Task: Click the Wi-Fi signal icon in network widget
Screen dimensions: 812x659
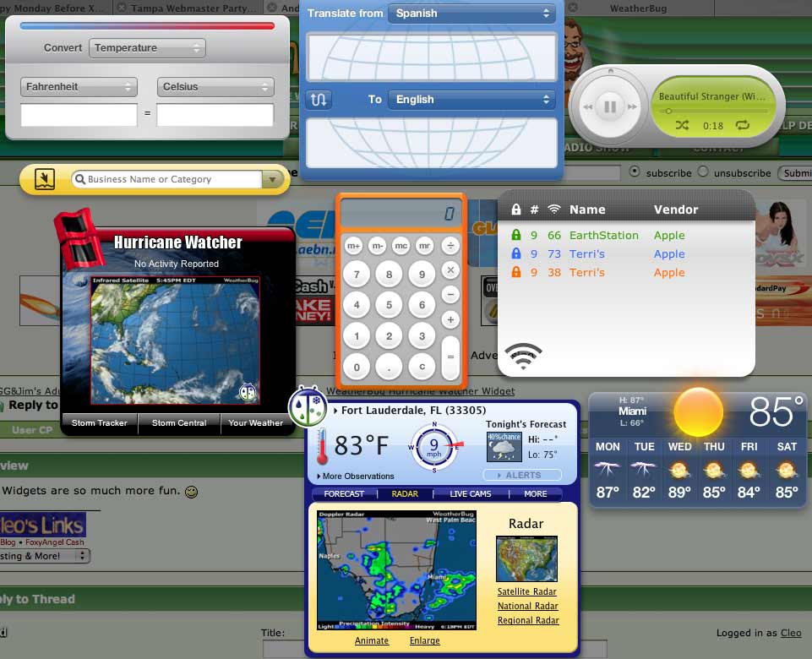Action: [524, 357]
